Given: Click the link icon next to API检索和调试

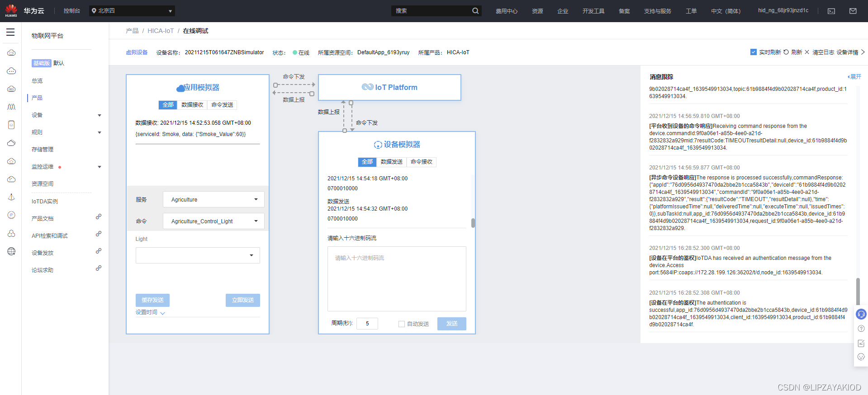Looking at the screenshot, I should coord(99,234).
